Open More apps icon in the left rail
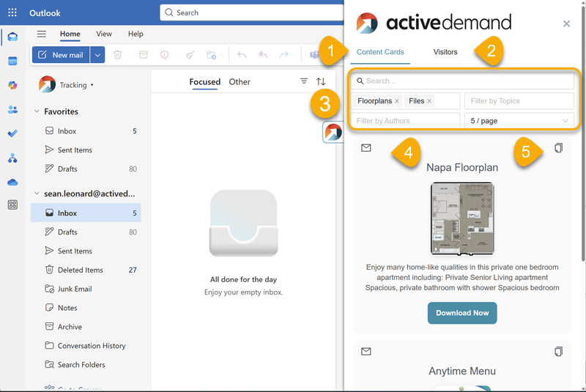The height and width of the screenshot is (392, 586). pos(12,204)
